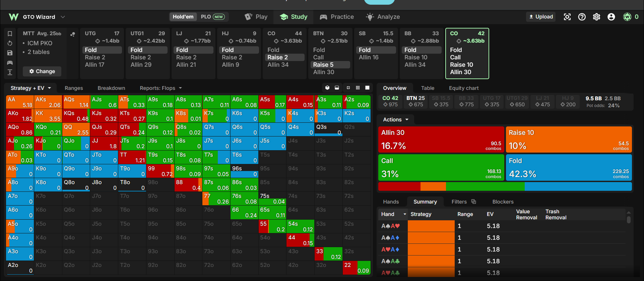
Task: Click the expand-vertical icon in left sidebar
Action: pyautogui.click(x=10, y=72)
